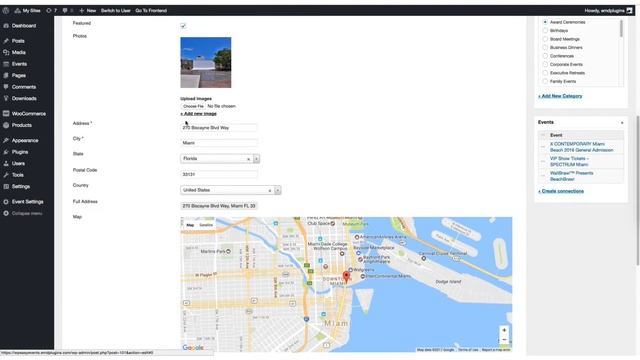Clear the Florida state selection

click(248, 159)
